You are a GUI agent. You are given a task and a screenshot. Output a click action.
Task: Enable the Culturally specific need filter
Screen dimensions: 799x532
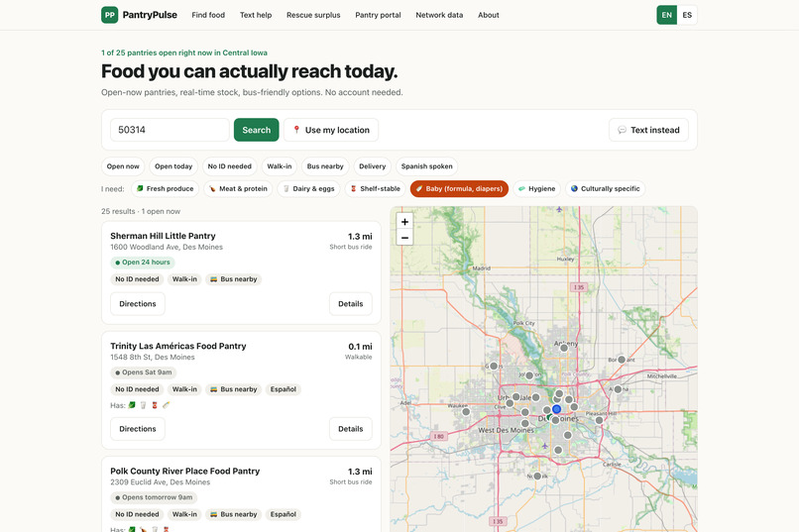(606, 189)
